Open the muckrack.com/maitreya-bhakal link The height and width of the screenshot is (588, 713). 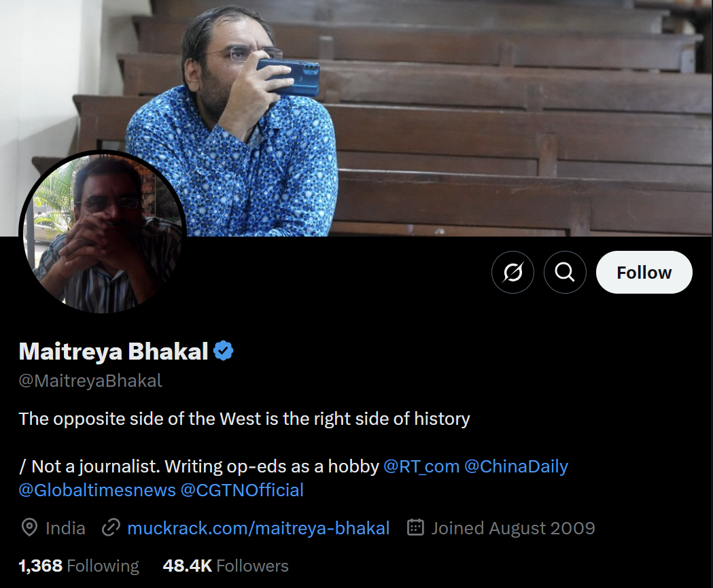pyautogui.click(x=258, y=528)
